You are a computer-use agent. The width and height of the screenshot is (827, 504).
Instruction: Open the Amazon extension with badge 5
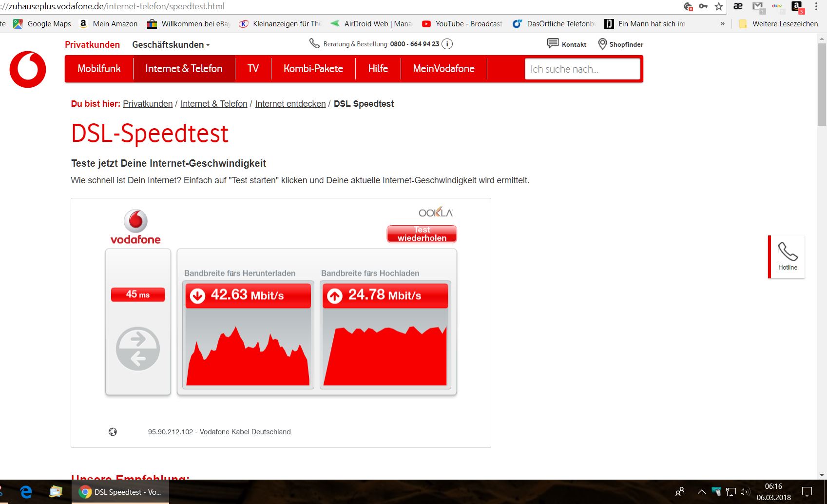[797, 7]
